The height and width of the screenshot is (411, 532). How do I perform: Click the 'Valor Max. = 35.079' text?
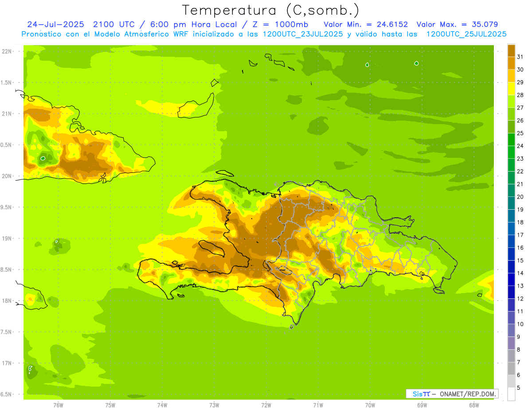pyautogui.click(x=457, y=24)
